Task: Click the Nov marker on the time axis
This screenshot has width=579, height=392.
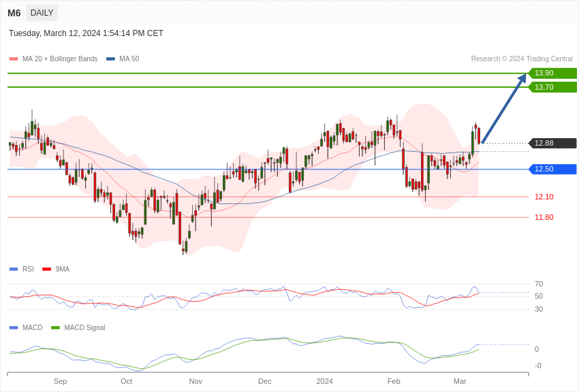Action: point(195,381)
